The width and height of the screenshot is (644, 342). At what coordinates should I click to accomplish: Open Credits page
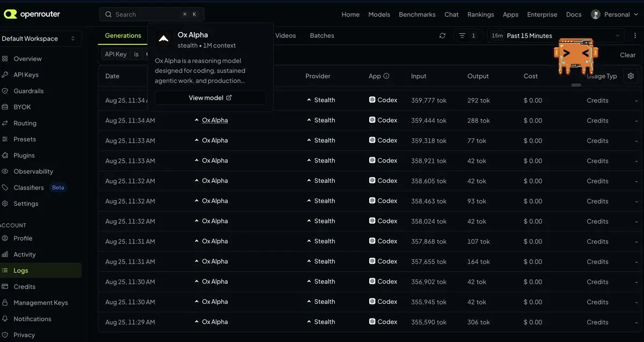24,287
